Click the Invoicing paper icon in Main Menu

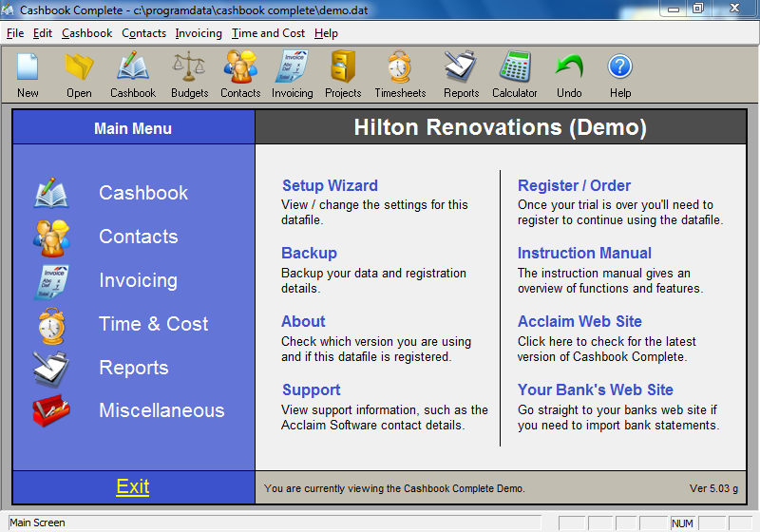[51, 281]
